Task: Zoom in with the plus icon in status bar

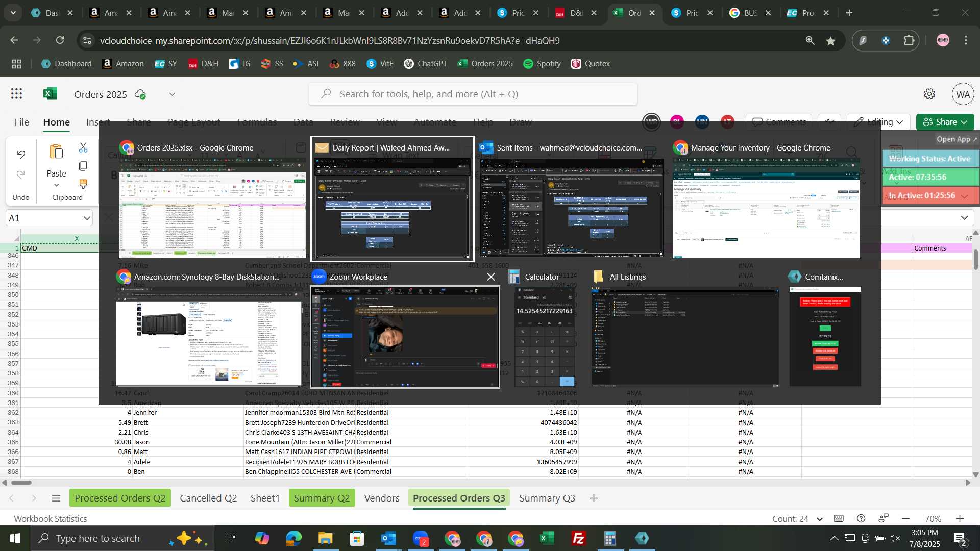Action: [x=960, y=519]
